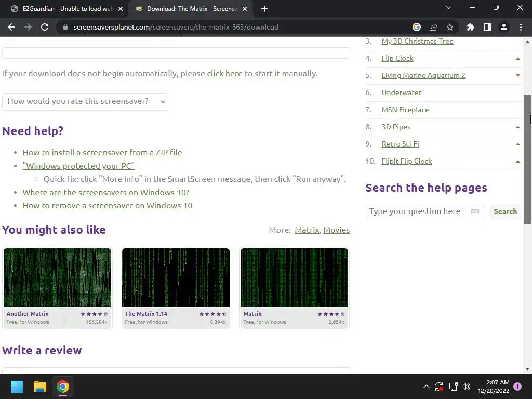Open Underwater screensaver link

click(x=402, y=92)
